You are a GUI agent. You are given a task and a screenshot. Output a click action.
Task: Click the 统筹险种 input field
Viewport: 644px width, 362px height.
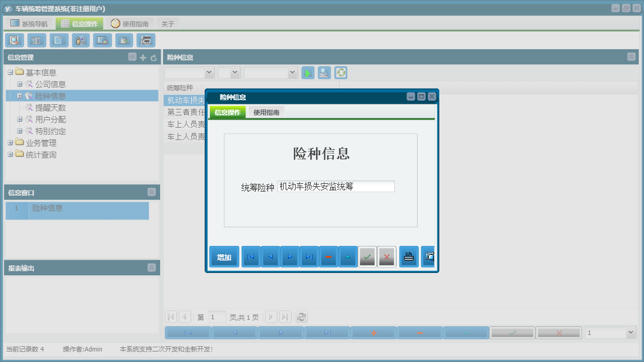pyautogui.click(x=335, y=186)
